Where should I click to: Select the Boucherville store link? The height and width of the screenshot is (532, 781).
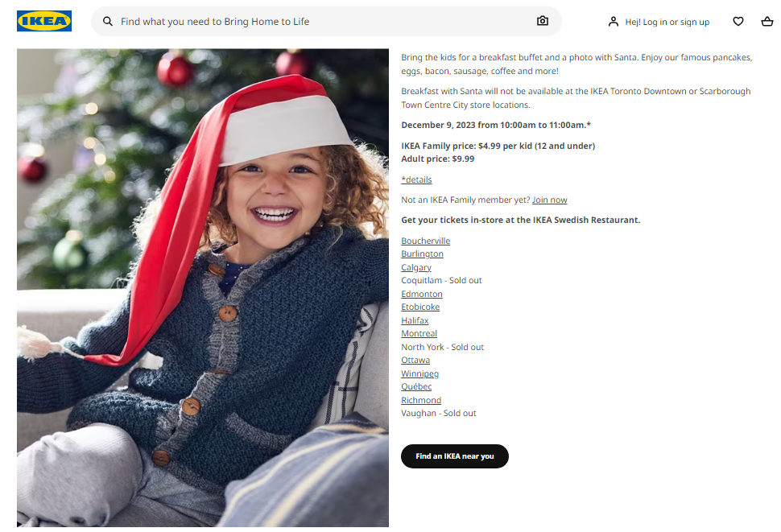coord(425,241)
